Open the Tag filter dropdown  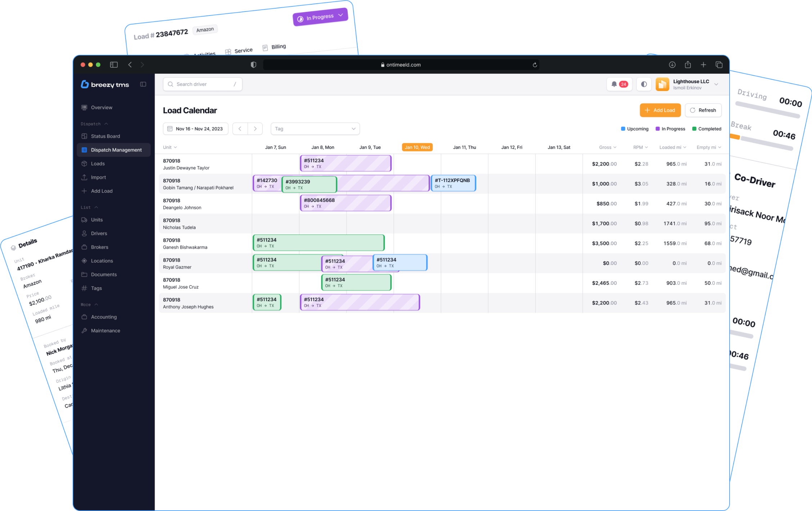315,129
